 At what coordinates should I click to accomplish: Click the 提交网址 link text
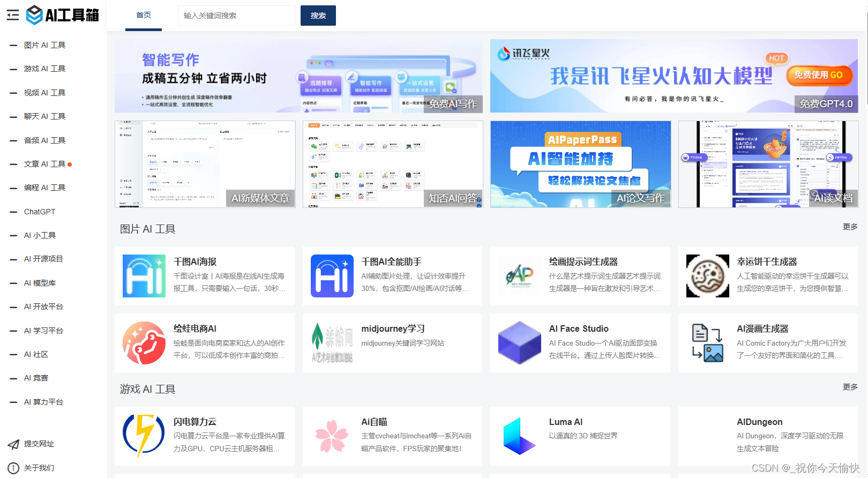tap(39, 444)
